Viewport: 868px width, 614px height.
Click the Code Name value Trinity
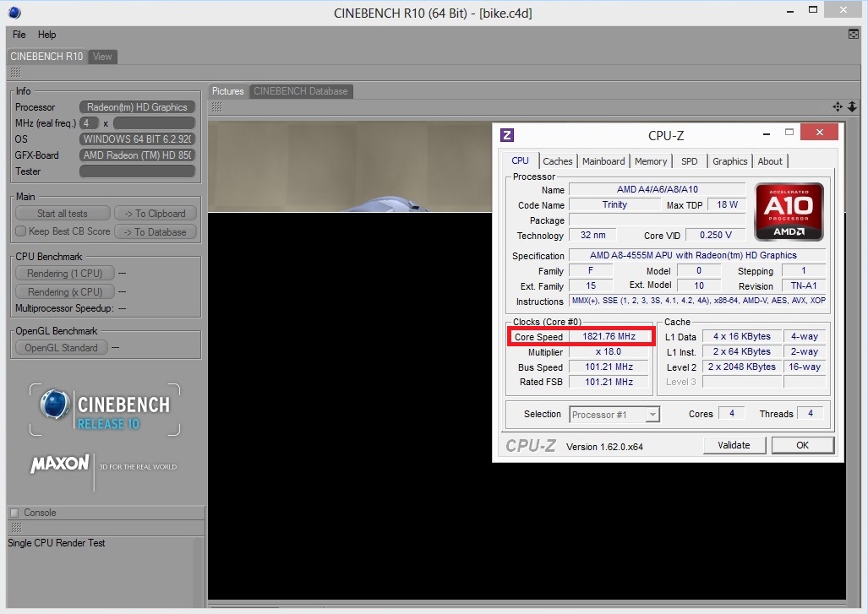tap(614, 204)
